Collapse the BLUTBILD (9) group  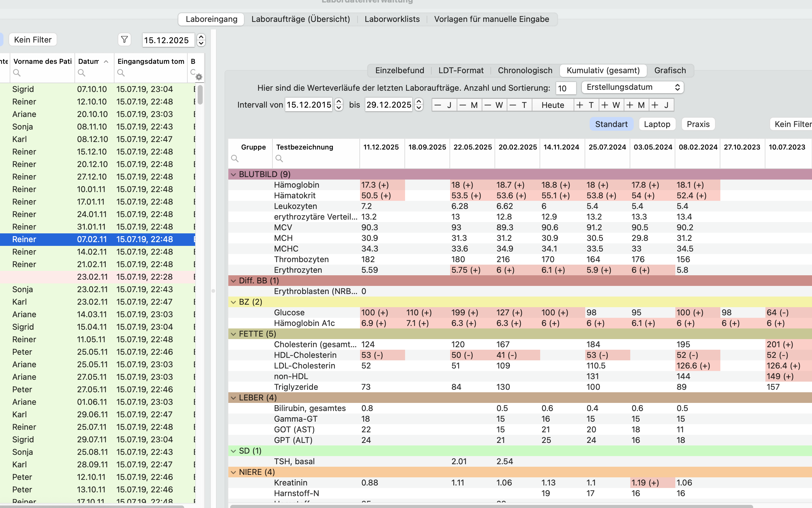[x=233, y=174]
